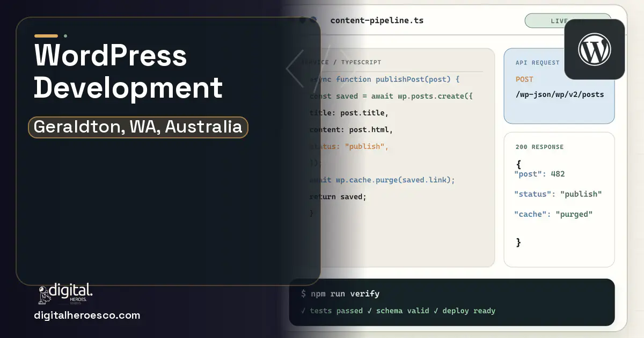Viewport: 644px width, 338px height.
Task: Click the wp.cache.purge(saved.link) line
Action: 382,180
